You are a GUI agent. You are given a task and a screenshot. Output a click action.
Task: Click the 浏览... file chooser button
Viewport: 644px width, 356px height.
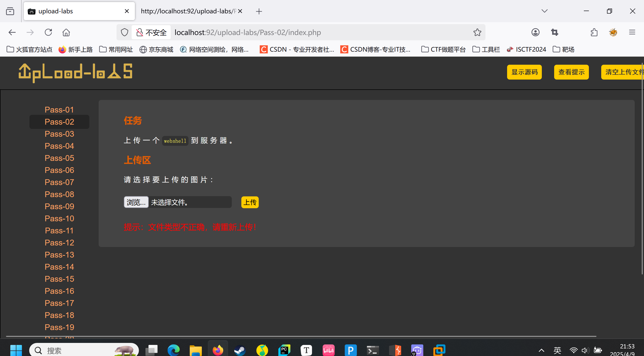point(136,202)
